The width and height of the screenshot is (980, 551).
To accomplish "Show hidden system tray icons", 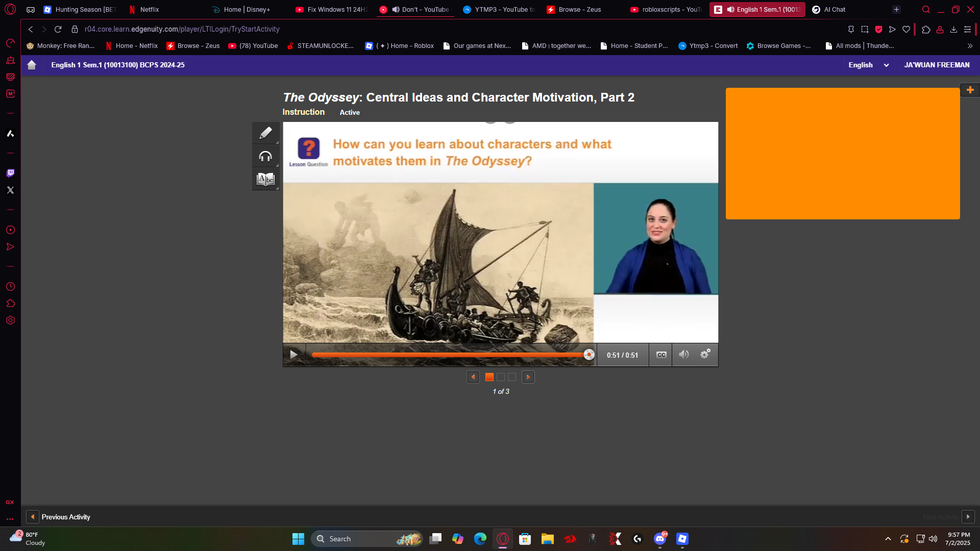I will click(888, 539).
